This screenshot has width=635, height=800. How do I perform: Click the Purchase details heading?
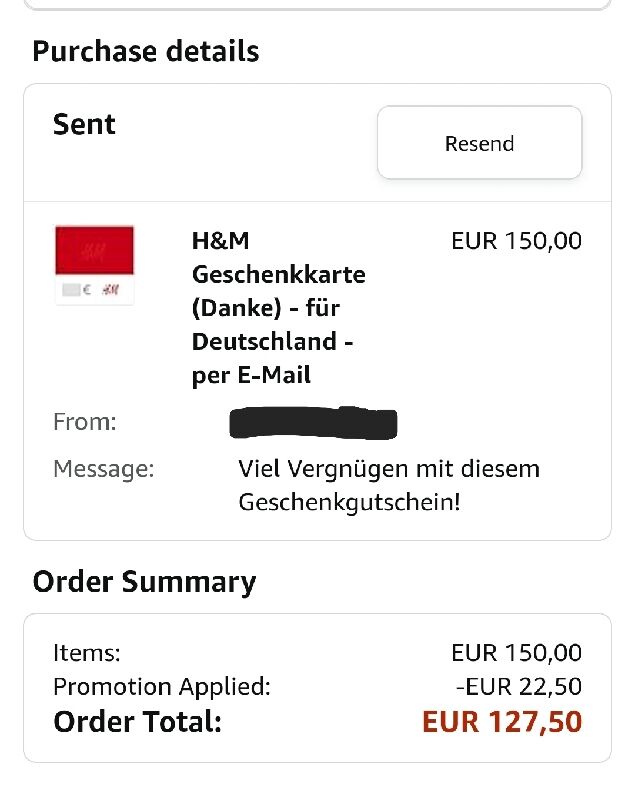coord(146,51)
